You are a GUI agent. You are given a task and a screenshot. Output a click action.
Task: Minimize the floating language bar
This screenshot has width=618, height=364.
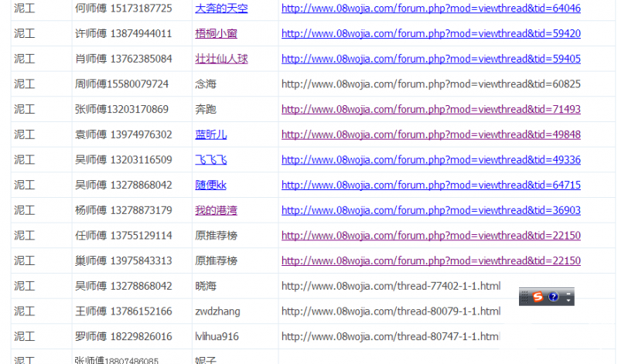point(569,292)
